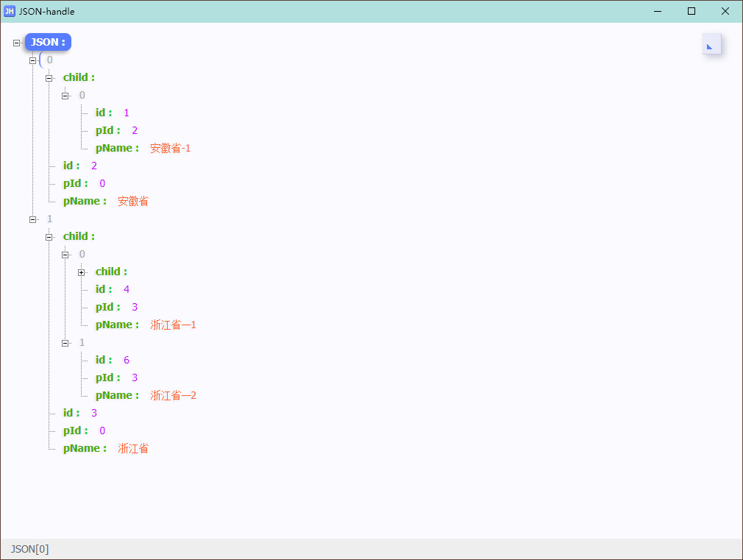Collapse item 0 containing 安徽省-1
Viewport: 743px width, 560px height.
point(65,96)
